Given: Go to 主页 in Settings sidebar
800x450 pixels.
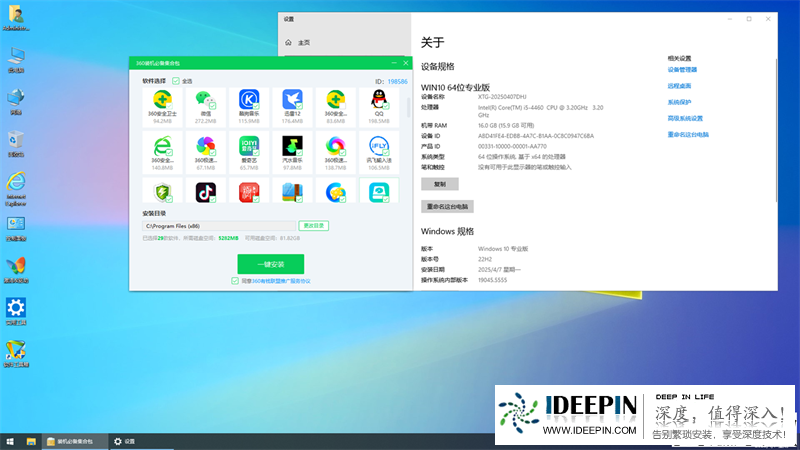Looking at the screenshot, I should point(304,42).
